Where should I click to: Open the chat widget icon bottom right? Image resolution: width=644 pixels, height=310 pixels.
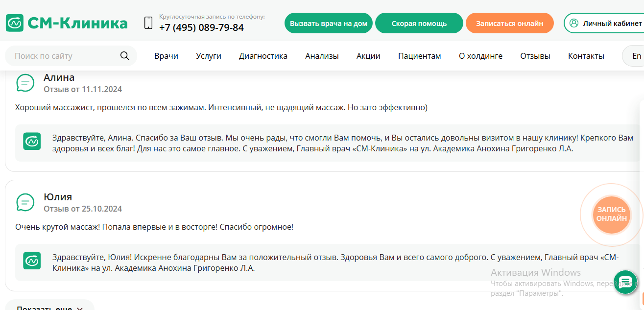pos(625,283)
